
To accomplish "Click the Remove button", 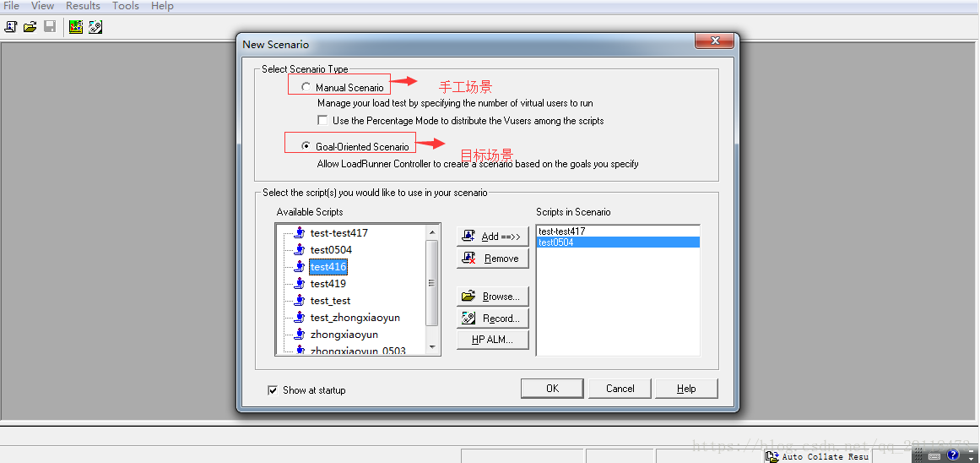I will click(x=492, y=259).
